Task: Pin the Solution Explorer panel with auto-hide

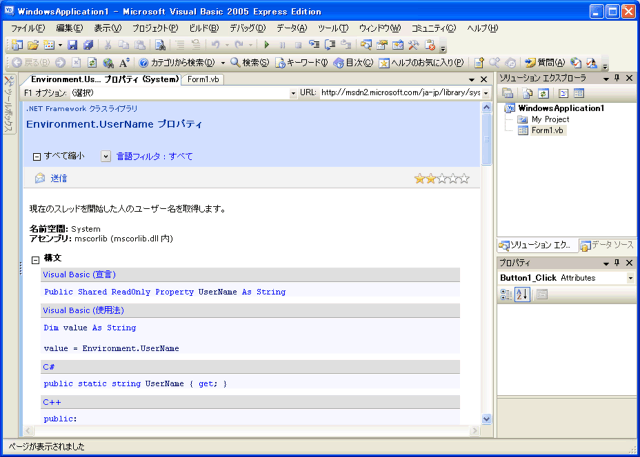Action: click(616, 77)
